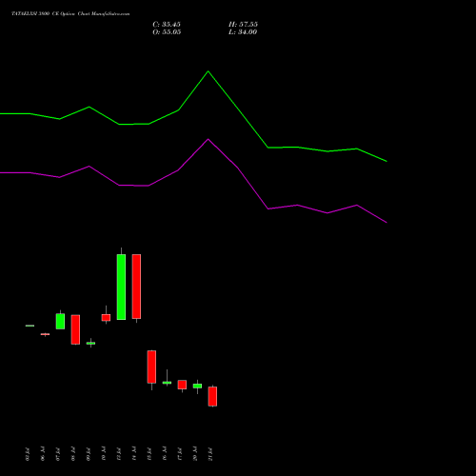Screen dimensions: 476x476
Task: Select the 17 Jul date label
Action: click(x=180, y=454)
